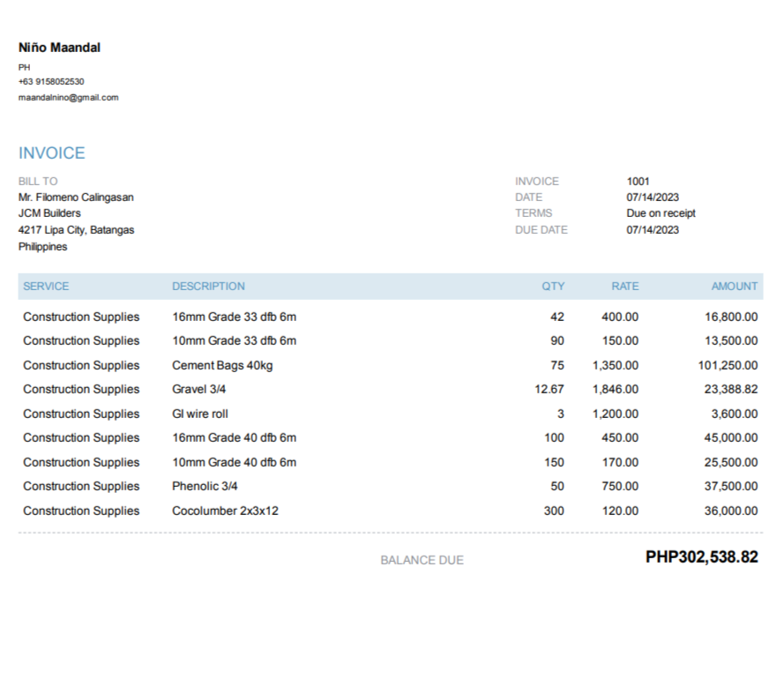Click the QTY column header
This screenshot has height=679, width=784.
[x=553, y=287]
